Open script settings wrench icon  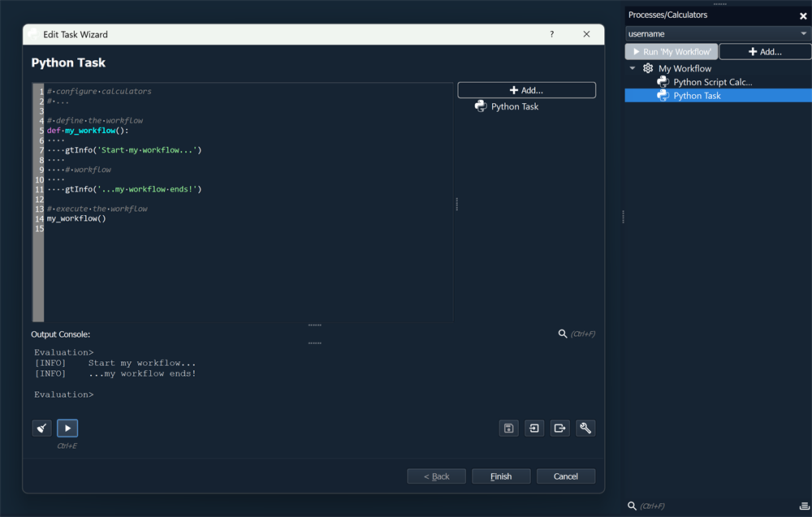point(585,428)
